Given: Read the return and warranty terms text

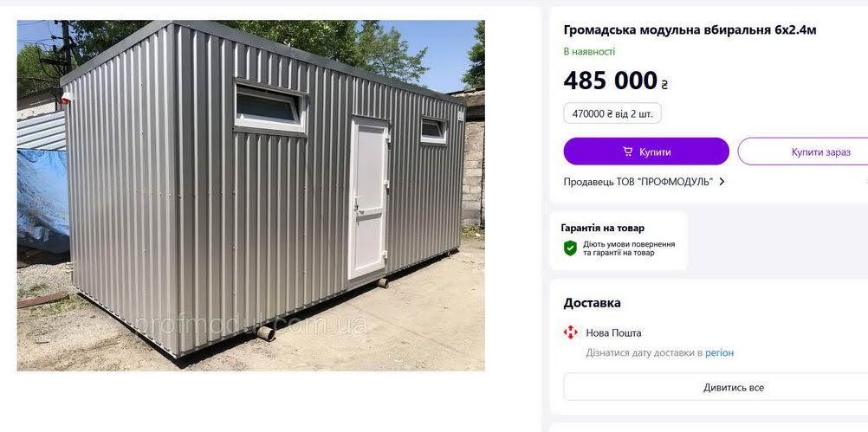Looking at the screenshot, I should [x=629, y=248].
